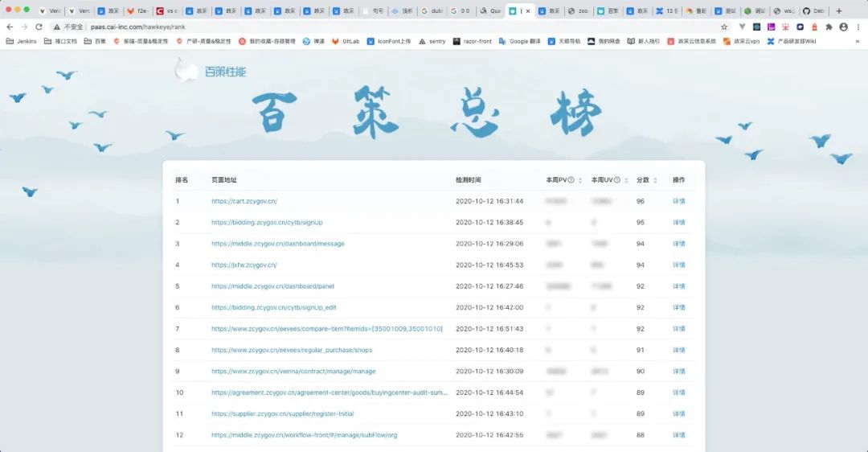
Task: Close the active browser tab
Action: pos(528,10)
